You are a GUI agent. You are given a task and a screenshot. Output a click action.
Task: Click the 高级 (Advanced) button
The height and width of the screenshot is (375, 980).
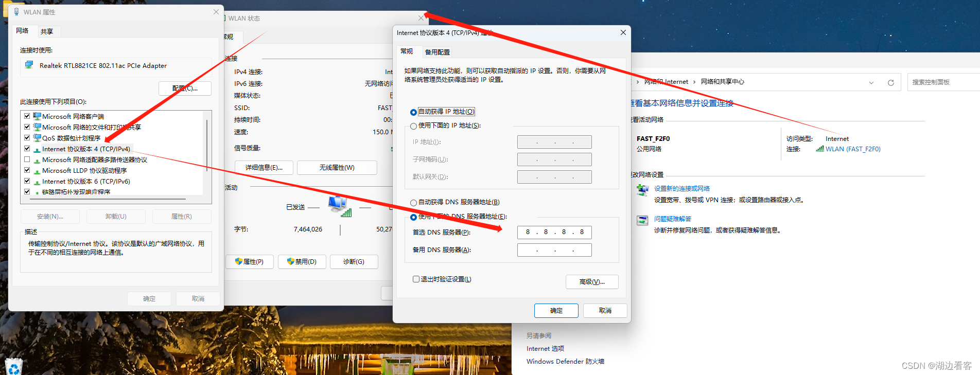pyautogui.click(x=591, y=282)
